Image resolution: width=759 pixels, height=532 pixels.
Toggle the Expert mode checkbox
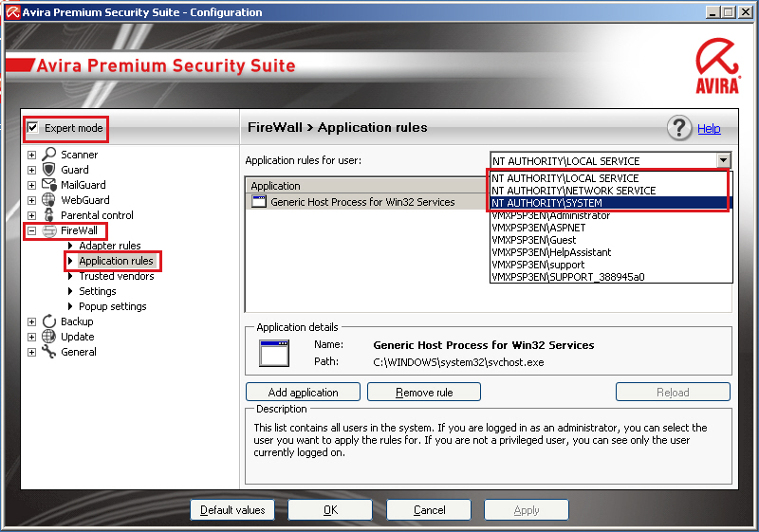point(33,128)
